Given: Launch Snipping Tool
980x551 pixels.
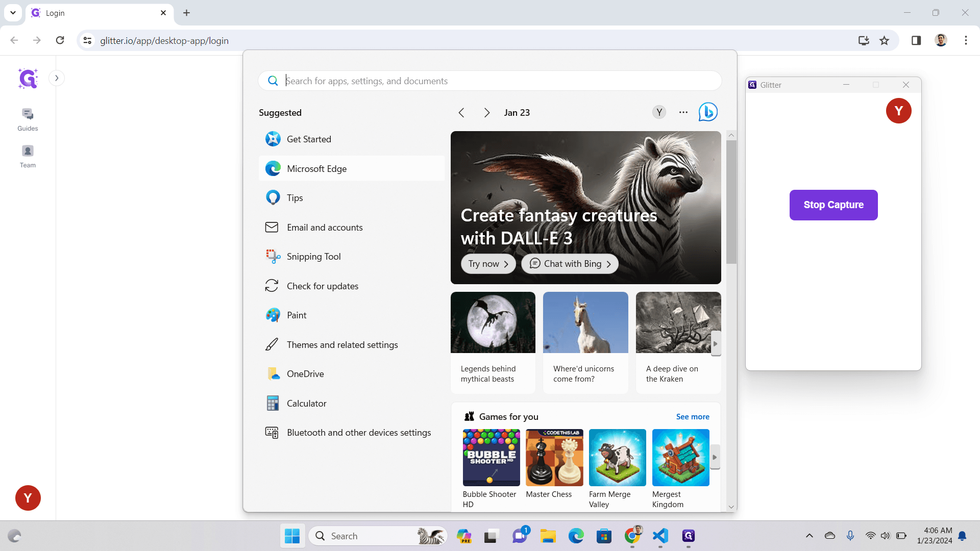Looking at the screenshot, I should 352,257.
